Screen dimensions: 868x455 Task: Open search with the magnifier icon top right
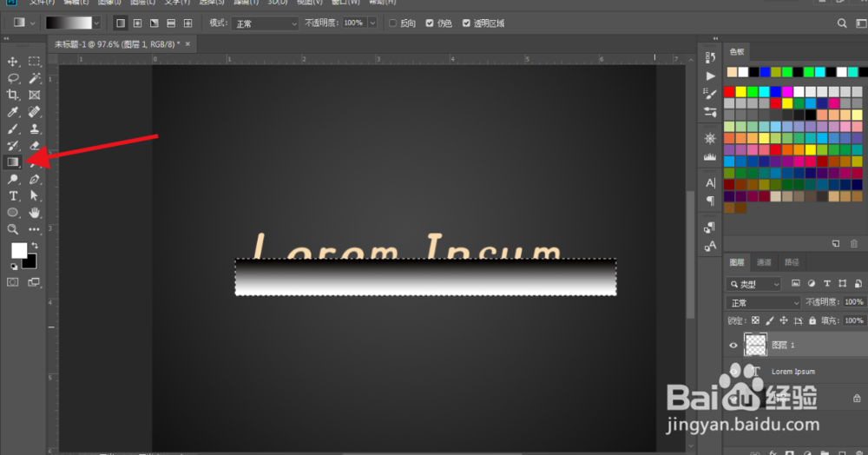[x=841, y=23]
